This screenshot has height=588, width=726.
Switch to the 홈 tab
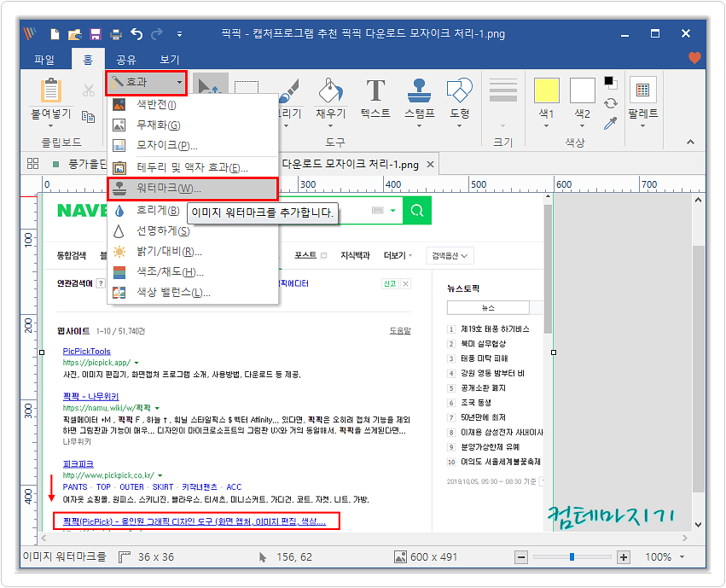coord(88,59)
